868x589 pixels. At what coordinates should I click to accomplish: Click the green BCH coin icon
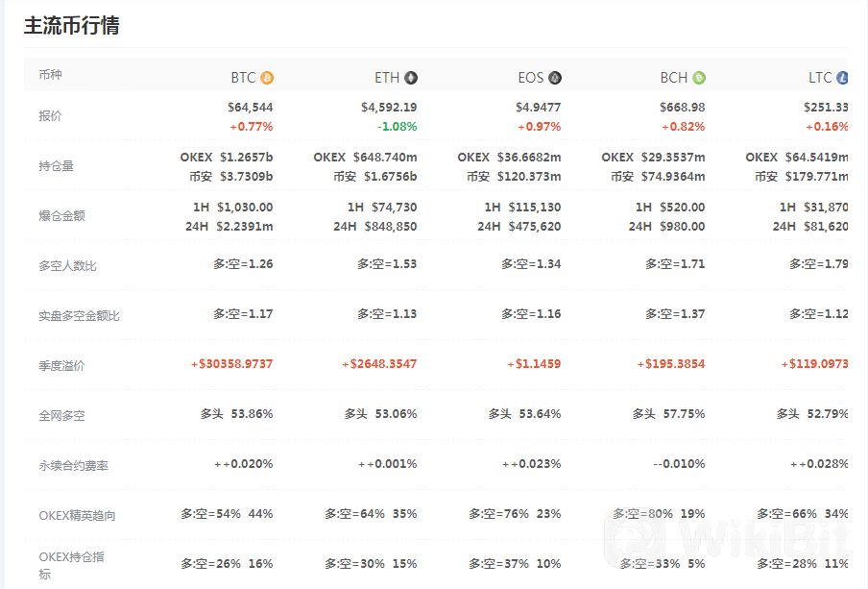pyautogui.click(x=699, y=78)
